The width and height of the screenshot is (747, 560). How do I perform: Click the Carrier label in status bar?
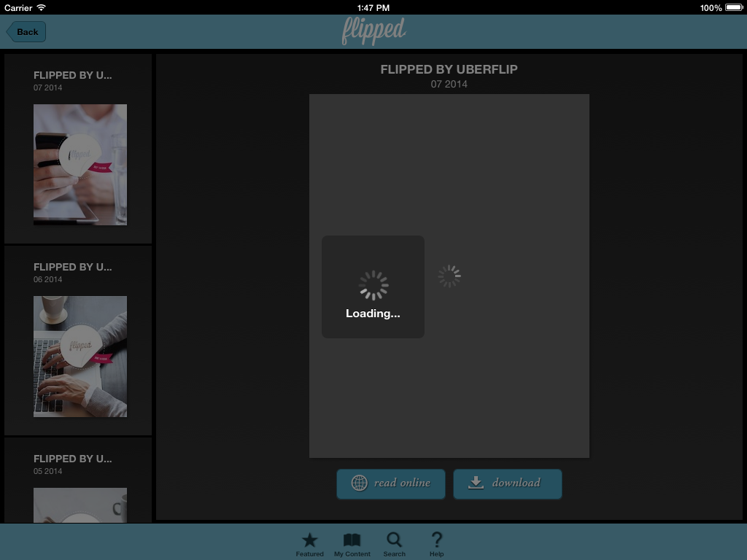18,7
